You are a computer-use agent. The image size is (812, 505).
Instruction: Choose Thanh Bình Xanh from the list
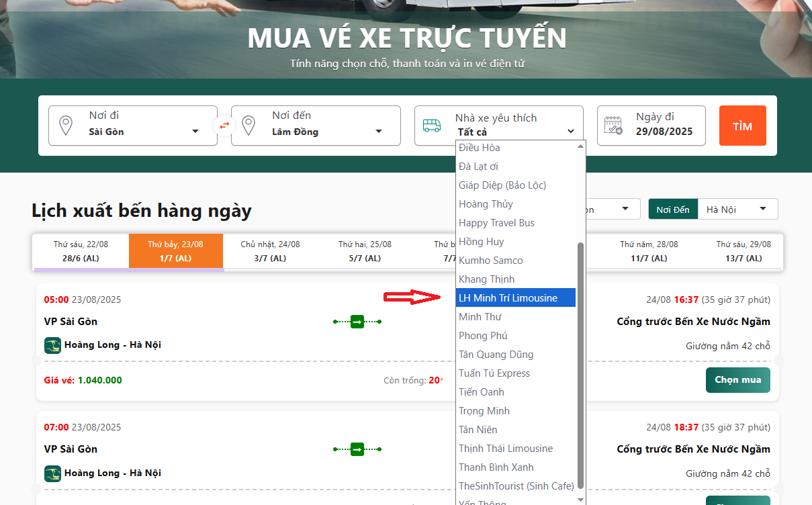tap(516, 467)
